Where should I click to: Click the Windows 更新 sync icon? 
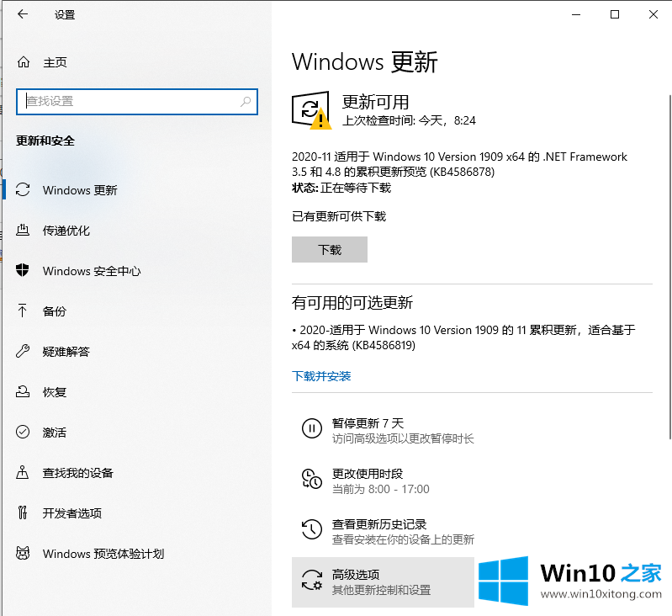tap(23, 189)
